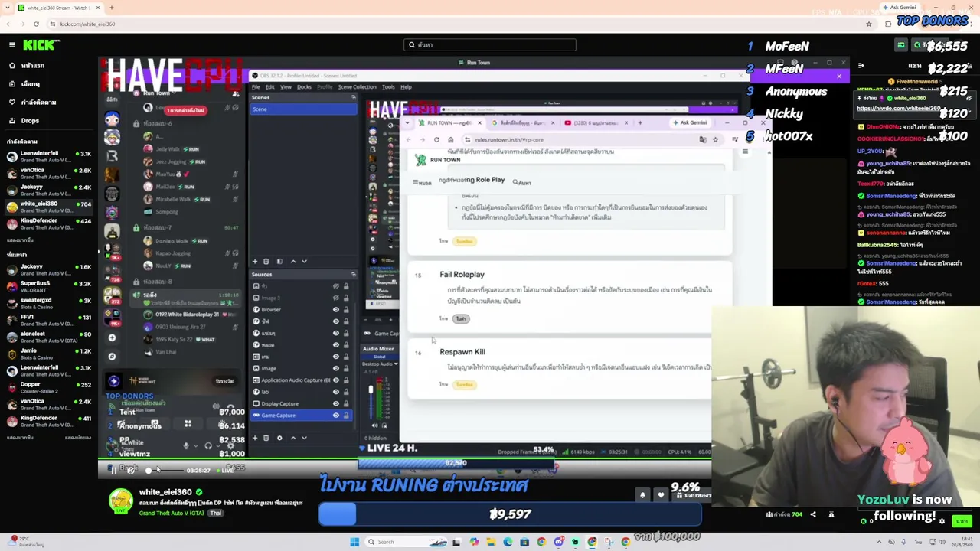Adjust the Kick player volume slider
Viewport: 980px width, 551px height.
point(165,470)
